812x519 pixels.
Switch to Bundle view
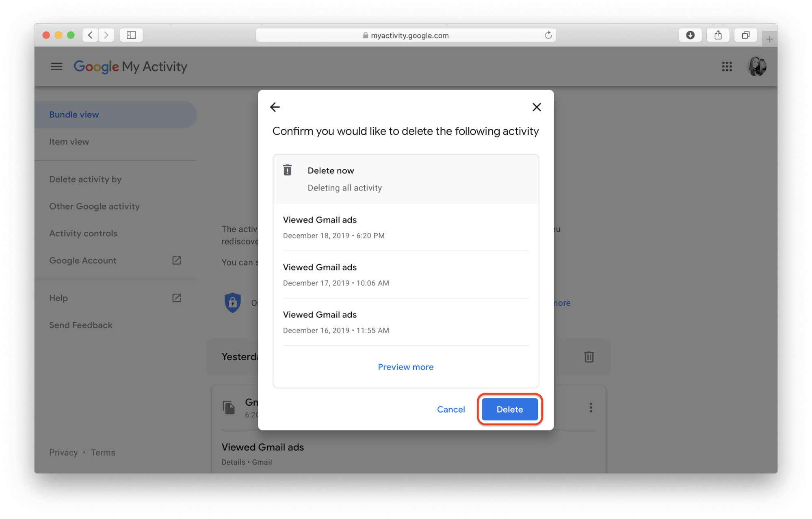(115, 115)
